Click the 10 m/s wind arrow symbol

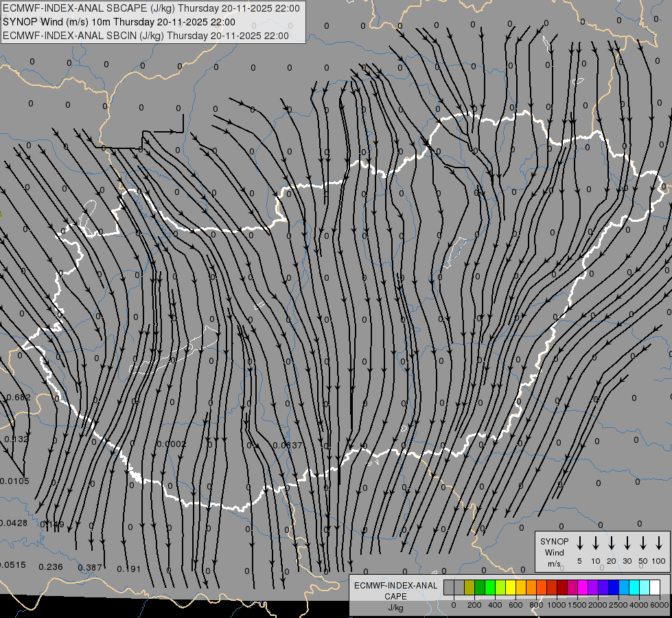coord(596,543)
